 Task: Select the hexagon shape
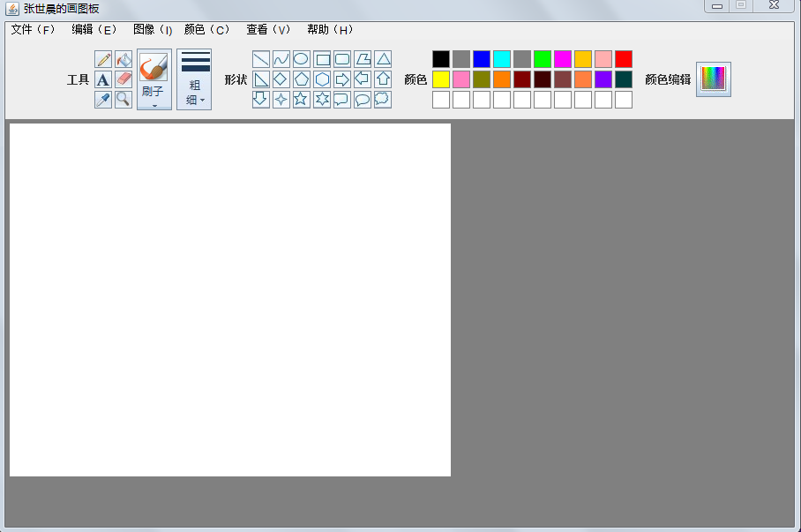[x=322, y=79]
